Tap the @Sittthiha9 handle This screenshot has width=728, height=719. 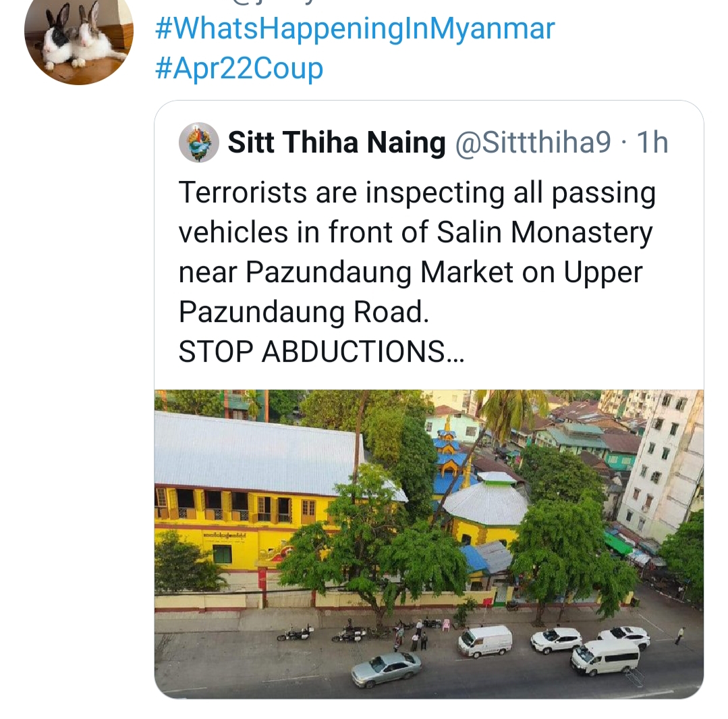pyautogui.click(x=532, y=142)
